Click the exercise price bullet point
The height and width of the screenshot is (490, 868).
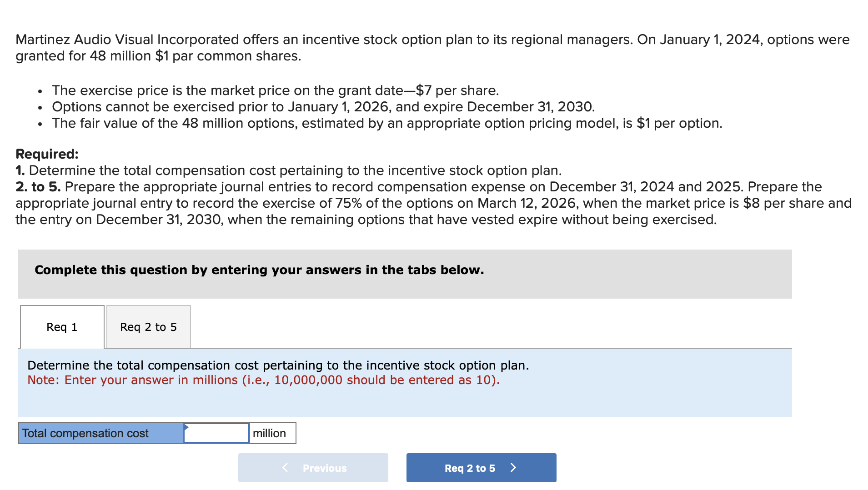point(275,90)
